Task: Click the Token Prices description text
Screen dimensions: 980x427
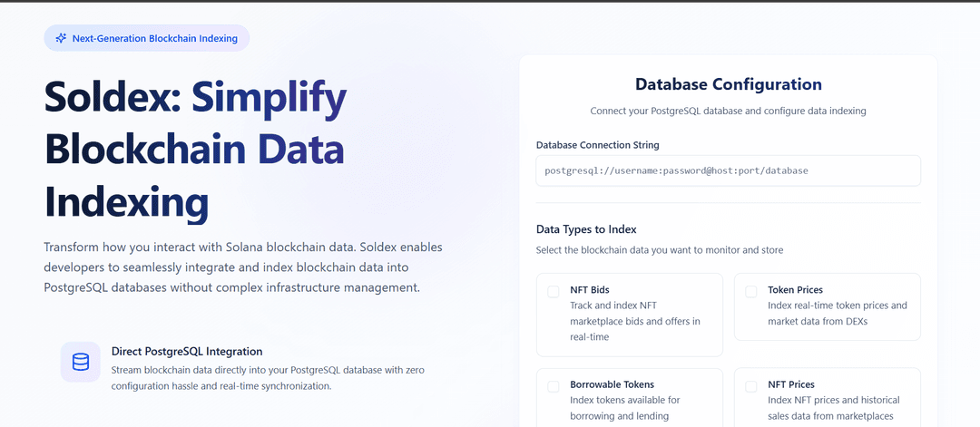Action: [x=837, y=313]
